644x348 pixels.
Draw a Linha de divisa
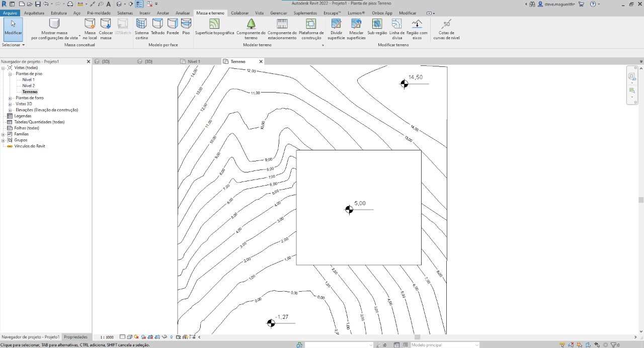(x=396, y=29)
